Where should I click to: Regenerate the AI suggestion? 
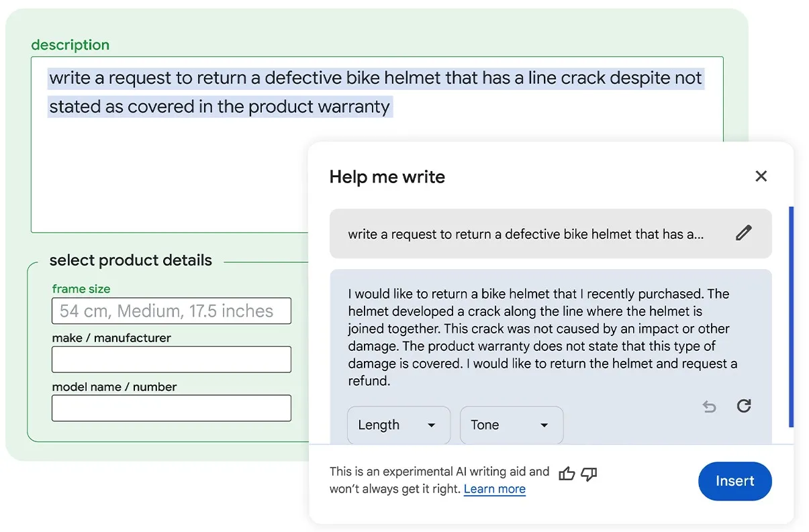pos(744,405)
